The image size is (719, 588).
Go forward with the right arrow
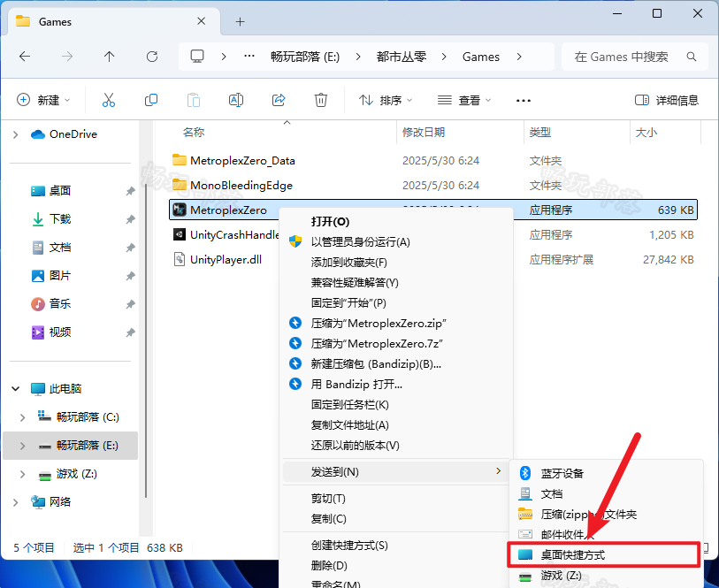(67, 57)
